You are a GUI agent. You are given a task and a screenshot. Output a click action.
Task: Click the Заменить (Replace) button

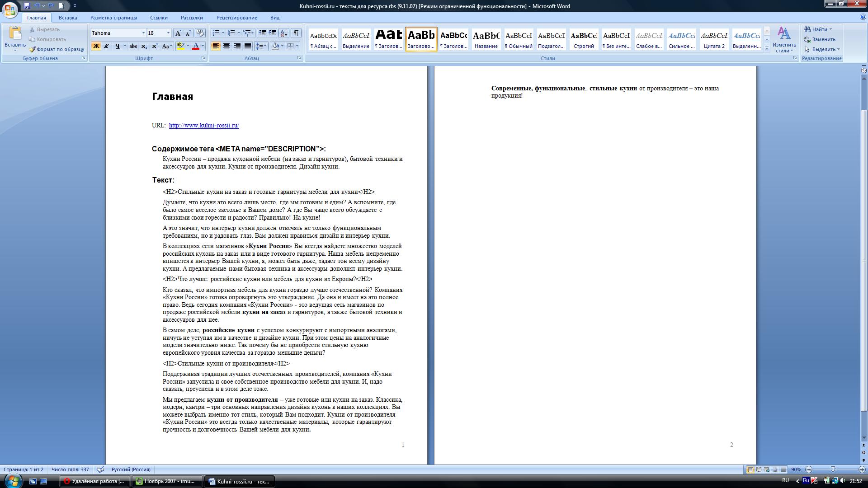[x=820, y=39]
